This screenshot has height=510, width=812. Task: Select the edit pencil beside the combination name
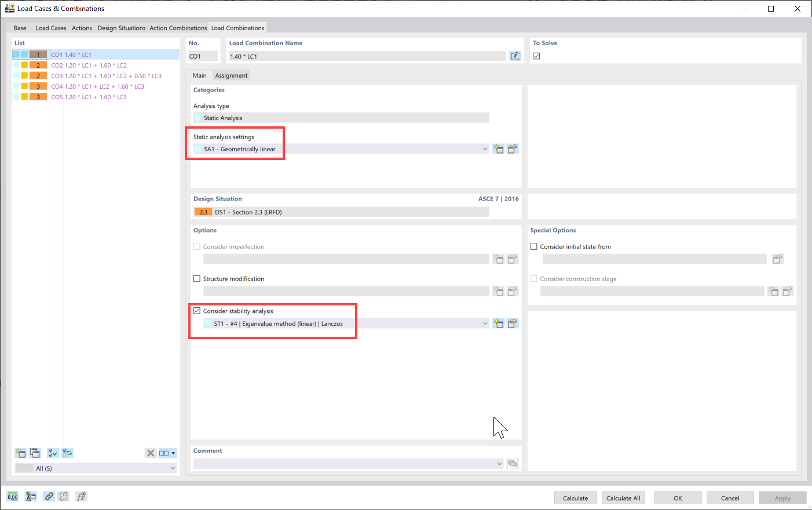(x=515, y=56)
